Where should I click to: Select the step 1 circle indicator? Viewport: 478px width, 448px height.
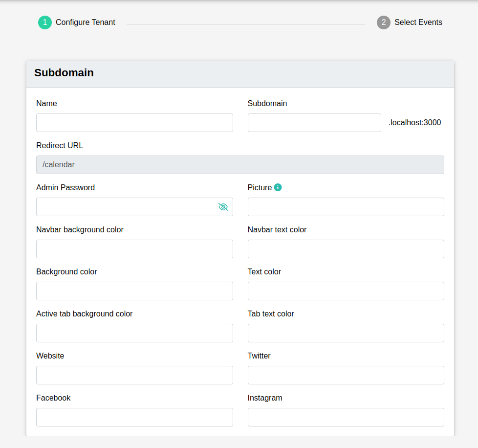click(x=44, y=22)
